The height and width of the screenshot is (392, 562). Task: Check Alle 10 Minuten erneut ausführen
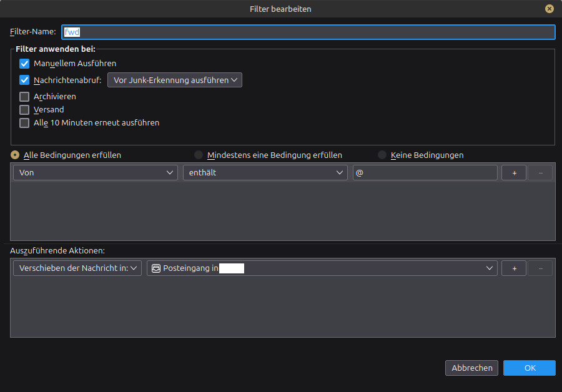(x=24, y=123)
